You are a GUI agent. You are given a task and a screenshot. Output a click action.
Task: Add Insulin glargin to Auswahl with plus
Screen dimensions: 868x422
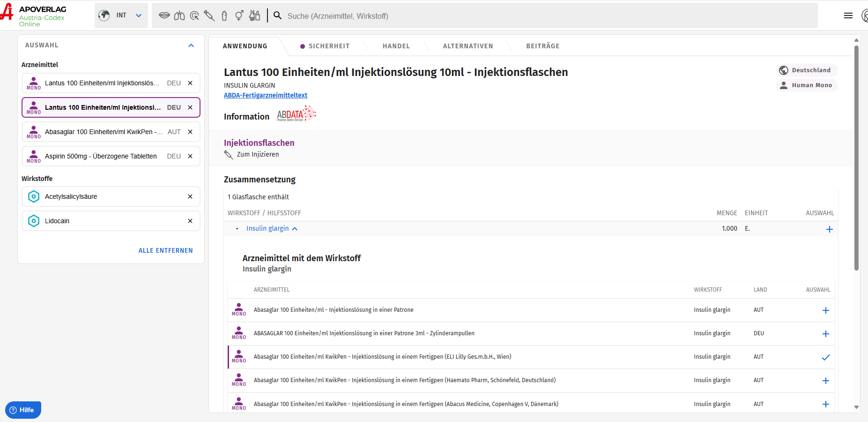829,229
